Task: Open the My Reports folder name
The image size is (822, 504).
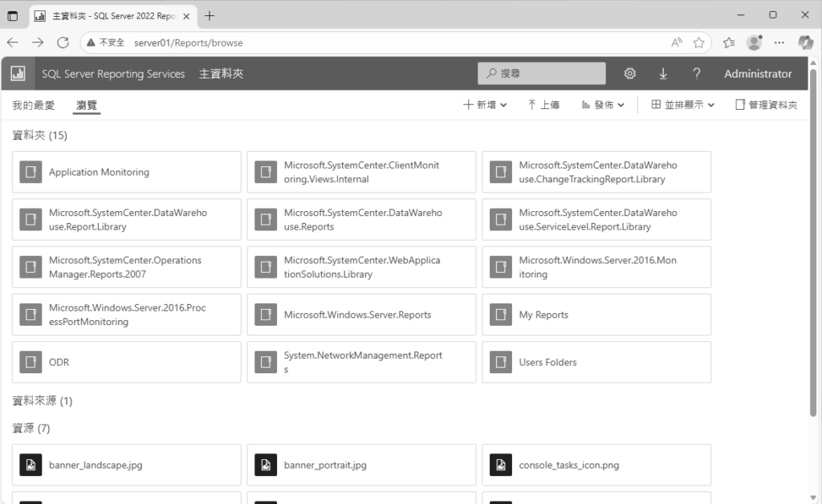Action: (543, 315)
